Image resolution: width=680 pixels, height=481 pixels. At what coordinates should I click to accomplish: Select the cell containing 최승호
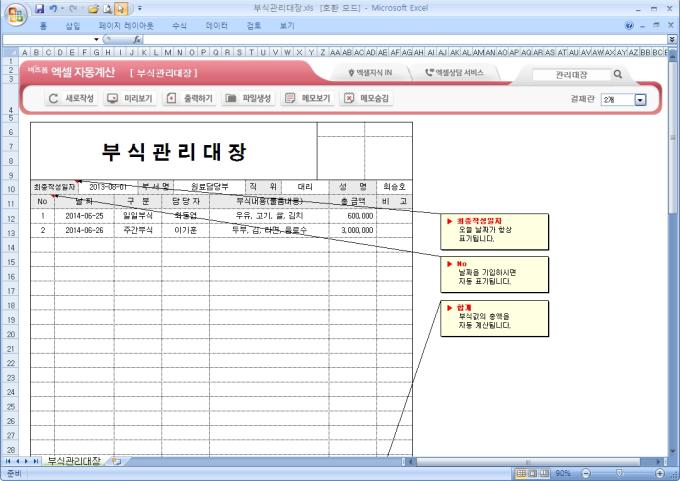click(394, 187)
